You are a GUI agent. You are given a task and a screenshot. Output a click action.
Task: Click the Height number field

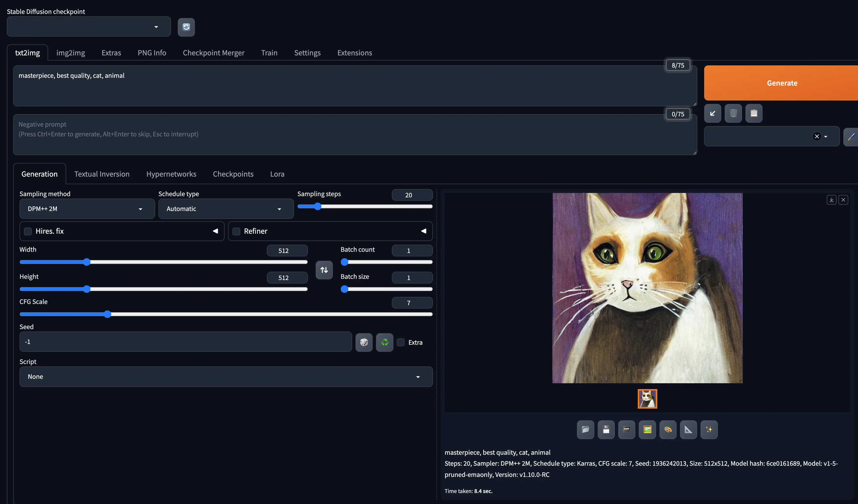[x=287, y=278]
